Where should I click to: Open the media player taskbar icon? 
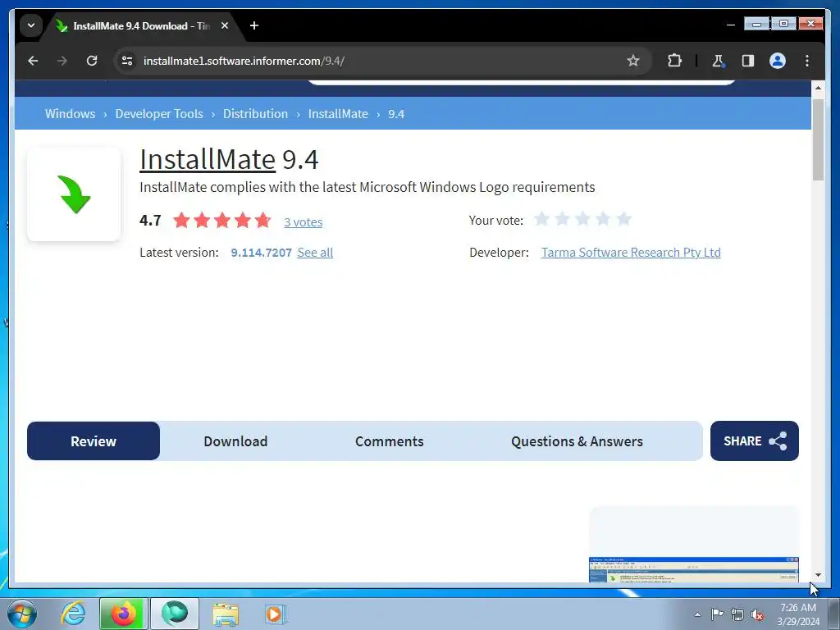point(276,614)
